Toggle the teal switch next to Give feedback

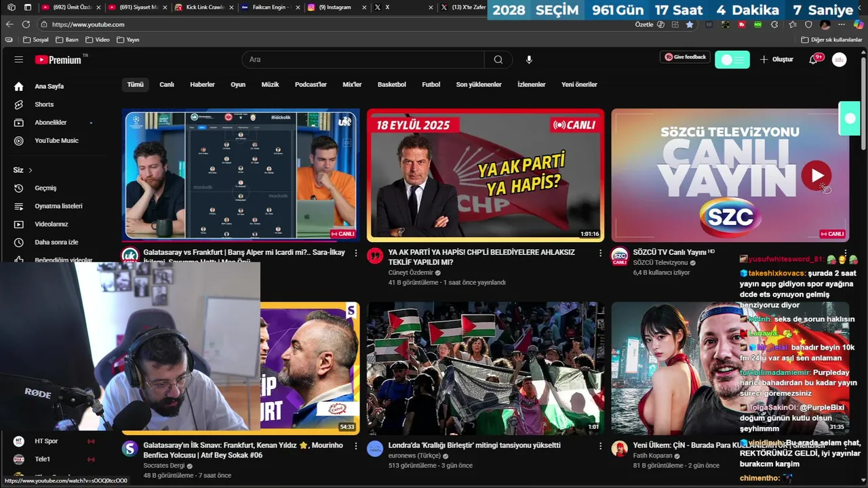[732, 60]
